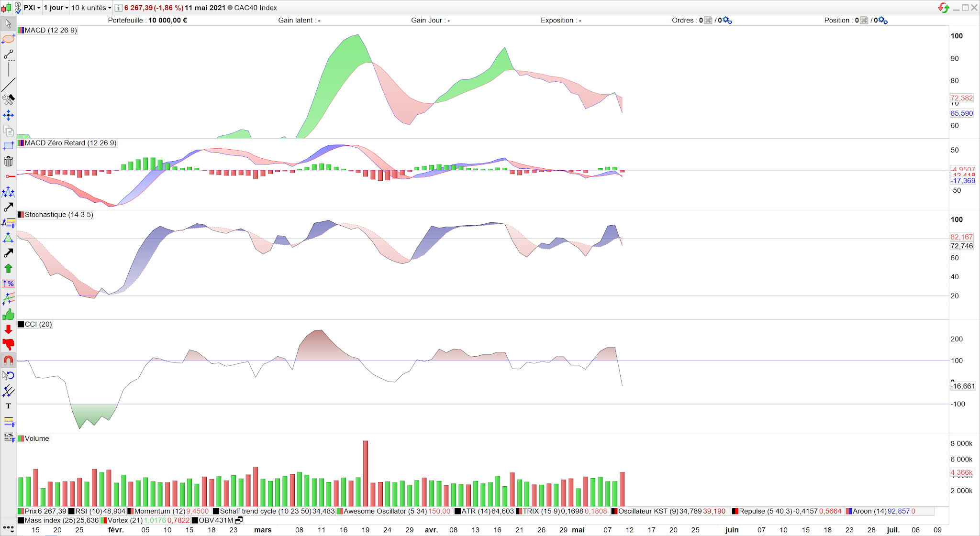Click the red thumbs-down icon
The width and height of the screenshot is (980, 536).
(8, 345)
